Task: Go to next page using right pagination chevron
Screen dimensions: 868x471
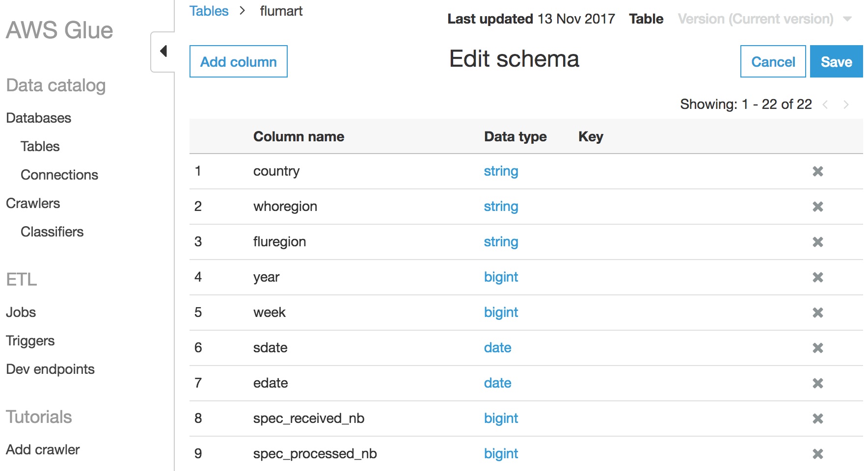Action: 846,104
